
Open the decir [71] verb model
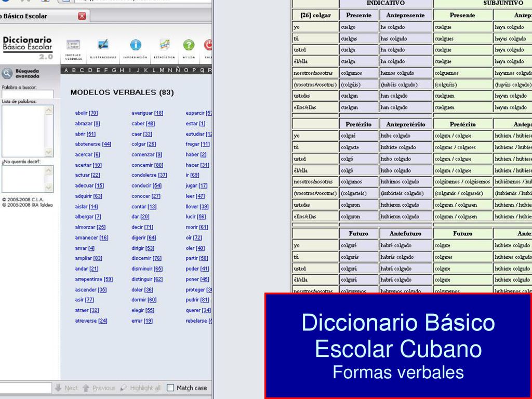tap(142, 228)
